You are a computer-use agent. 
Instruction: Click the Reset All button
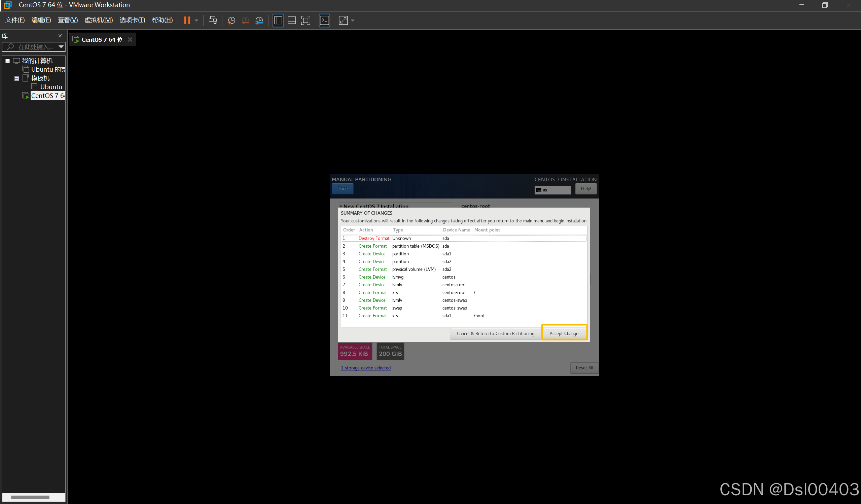point(584,368)
